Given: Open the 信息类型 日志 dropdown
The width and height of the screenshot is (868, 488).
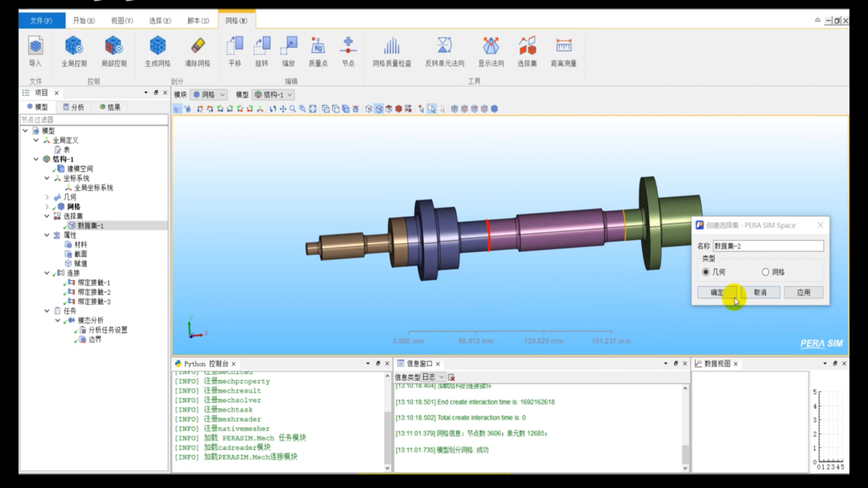Looking at the screenshot, I should pos(434,377).
